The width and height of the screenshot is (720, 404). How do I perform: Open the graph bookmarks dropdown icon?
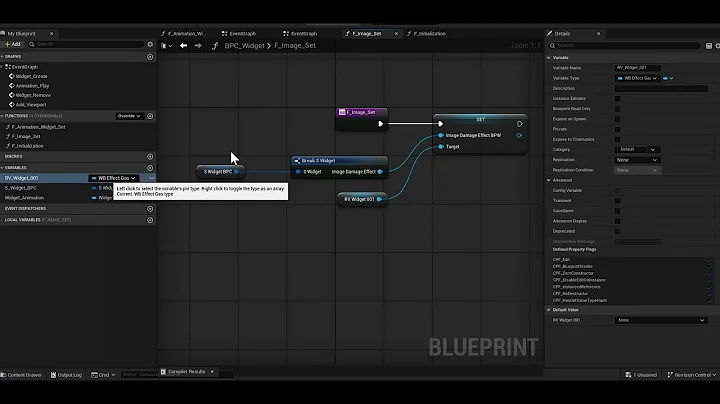[167, 46]
